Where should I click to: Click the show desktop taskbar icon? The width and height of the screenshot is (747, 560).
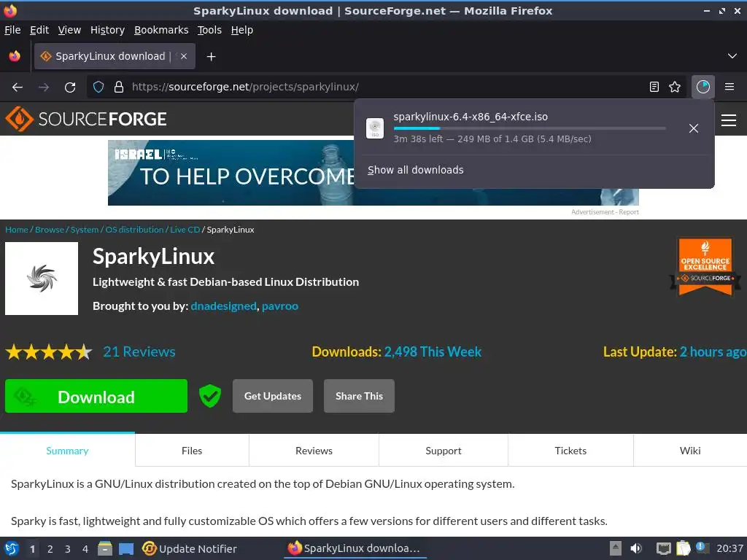(x=125, y=548)
